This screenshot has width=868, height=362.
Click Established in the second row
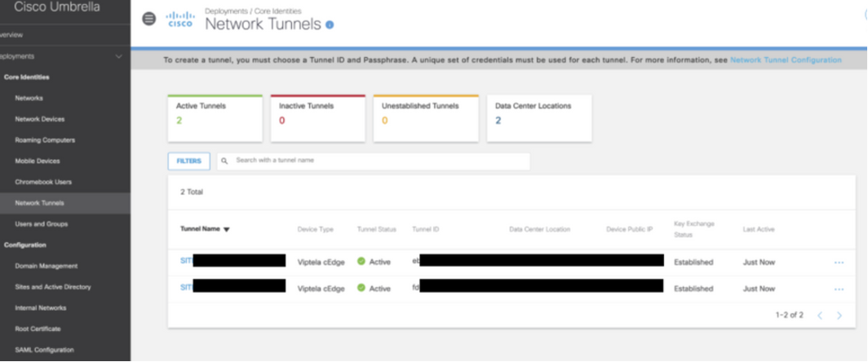pos(693,289)
